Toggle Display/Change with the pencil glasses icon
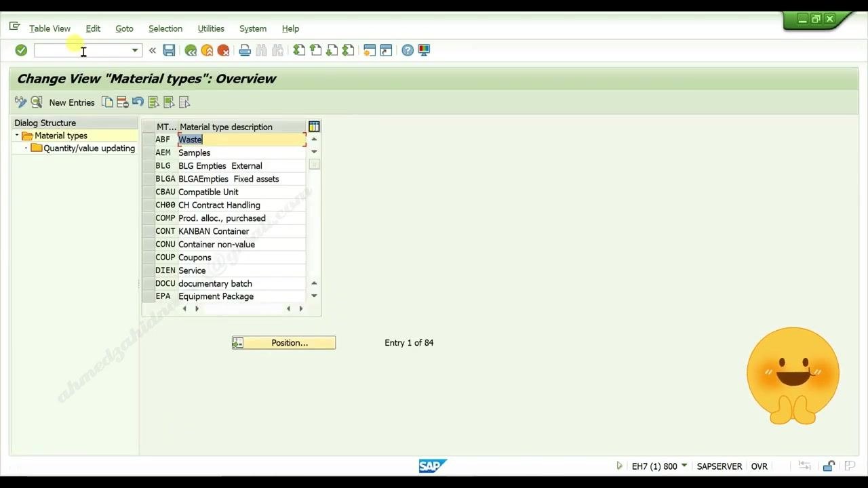 (20, 102)
